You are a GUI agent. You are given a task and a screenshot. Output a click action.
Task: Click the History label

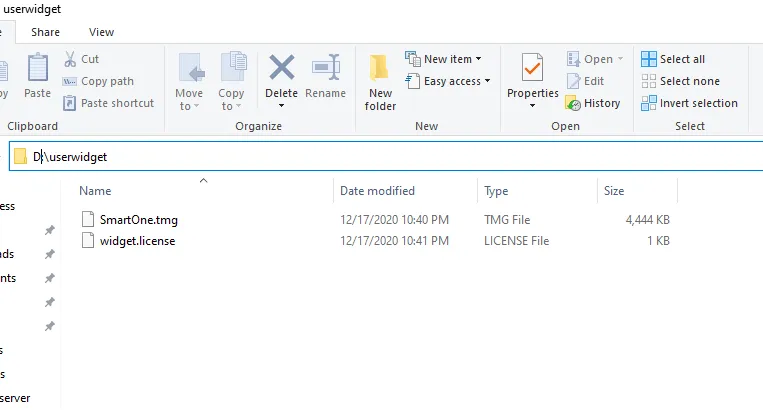602,103
